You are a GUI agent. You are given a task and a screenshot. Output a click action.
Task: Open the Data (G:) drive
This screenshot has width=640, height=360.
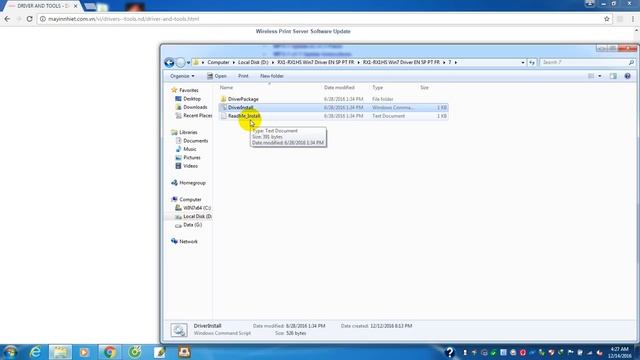(193, 225)
